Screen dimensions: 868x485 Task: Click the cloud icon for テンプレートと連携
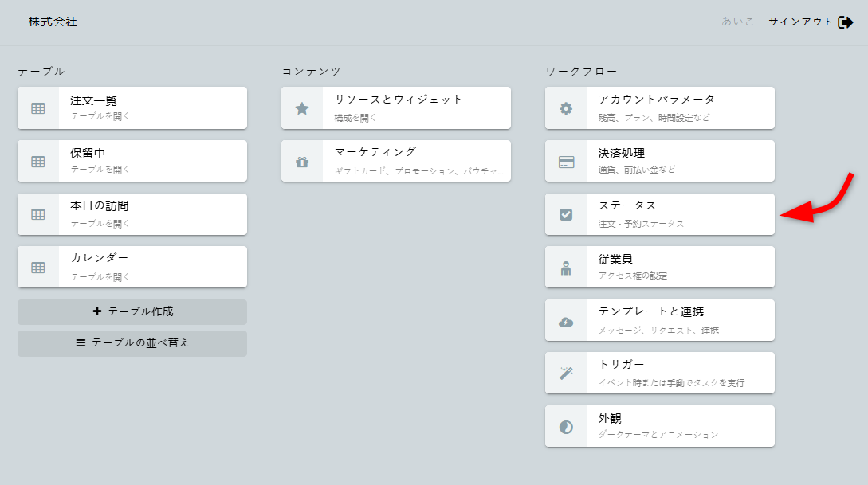[x=566, y=321]
